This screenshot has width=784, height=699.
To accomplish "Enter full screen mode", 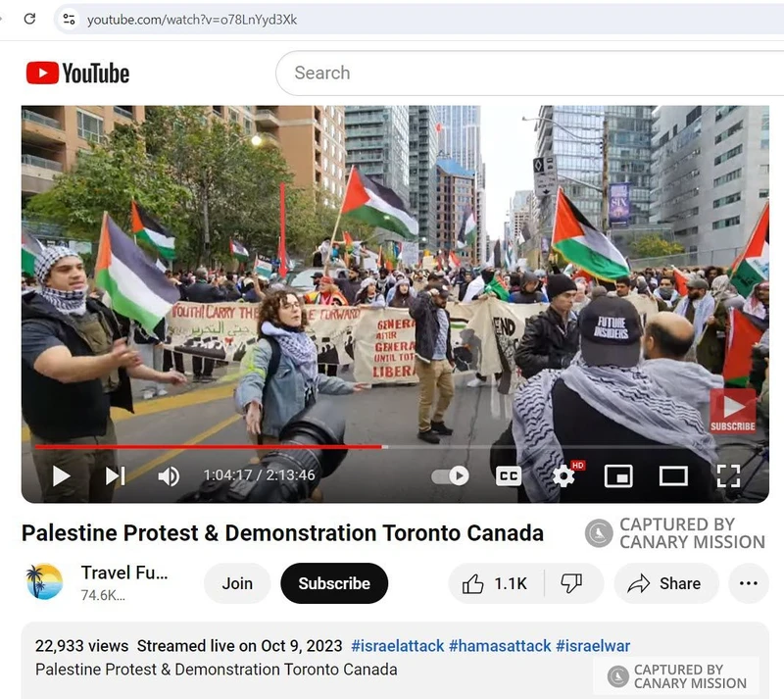I will (728, 475).
